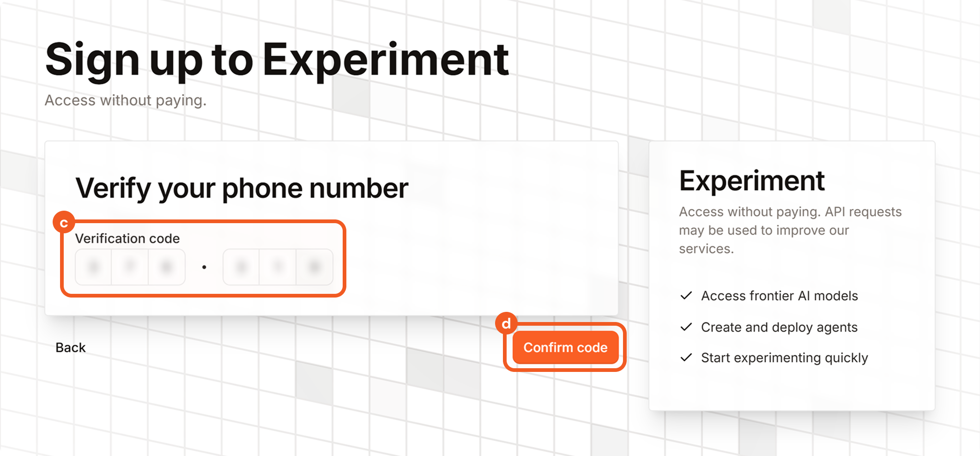This screenshot has height=456, width=980.
Task: Click the first verification code digit box
Action: [x=94, y=267]
